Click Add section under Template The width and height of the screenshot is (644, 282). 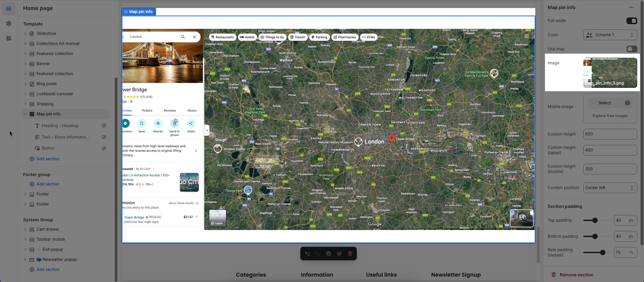coord(45,159)
